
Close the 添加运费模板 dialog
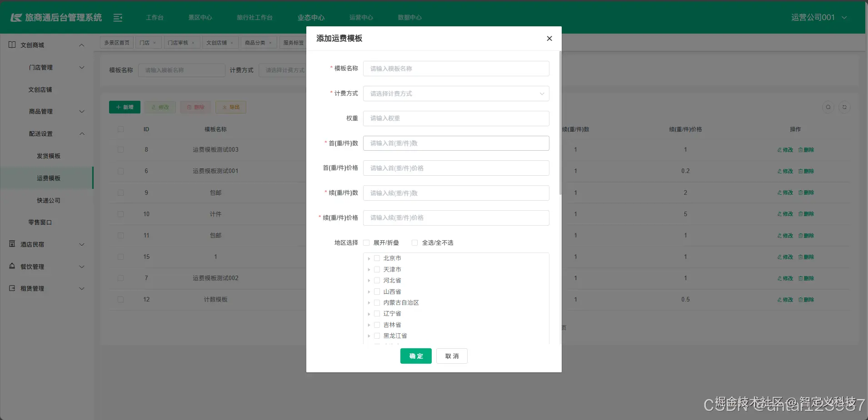coord(549,39)
